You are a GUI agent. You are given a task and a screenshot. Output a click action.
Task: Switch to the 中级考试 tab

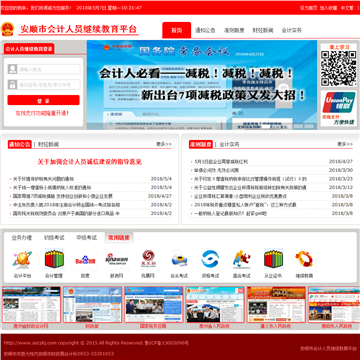pos(87,238)
